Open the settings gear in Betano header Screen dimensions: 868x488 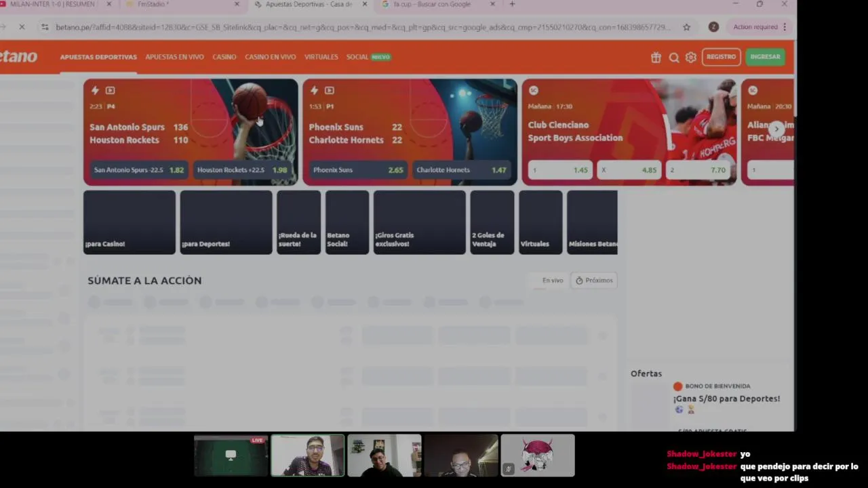coord(691,58)
